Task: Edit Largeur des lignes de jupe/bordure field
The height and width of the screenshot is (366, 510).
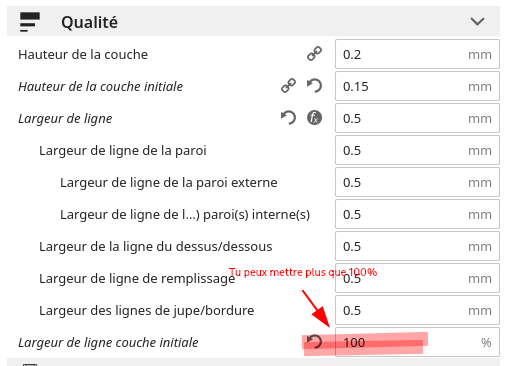Action: point(417,310)
